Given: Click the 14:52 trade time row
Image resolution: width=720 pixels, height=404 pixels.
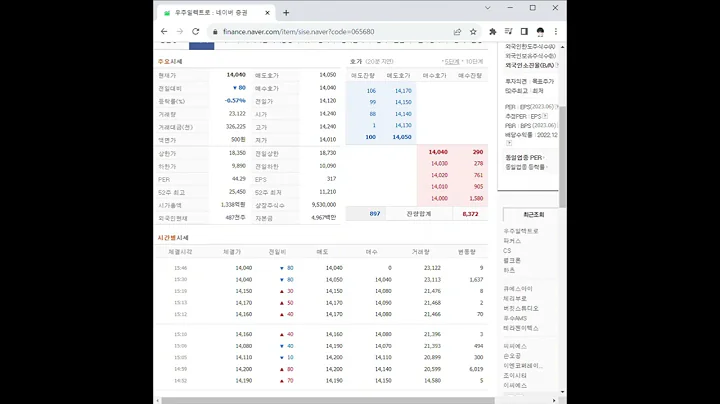Looking at the screenshot, I should pos(321,381).
